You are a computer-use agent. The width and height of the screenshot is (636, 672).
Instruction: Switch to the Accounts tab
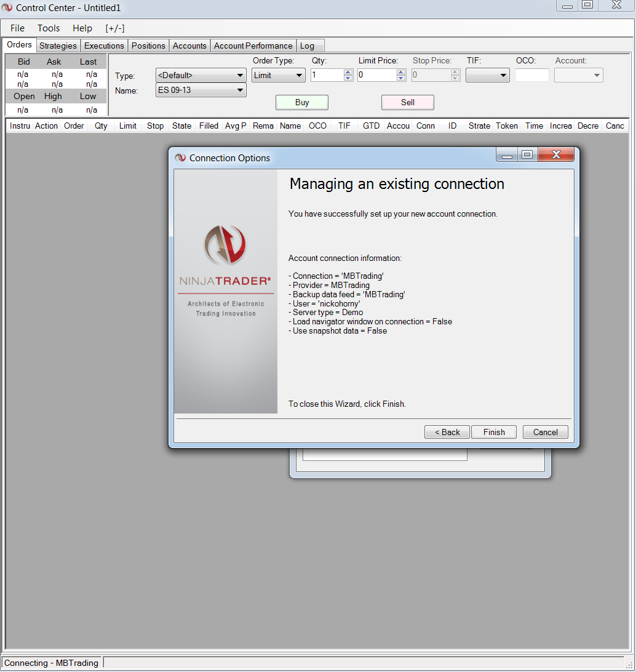[x=189, y=46]
